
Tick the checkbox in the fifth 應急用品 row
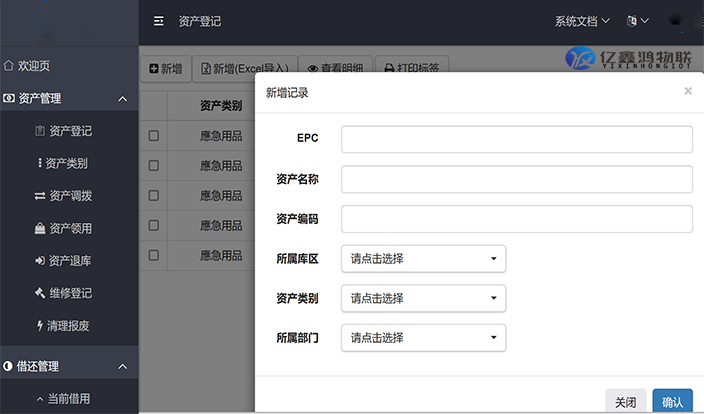click(x=154, y=255)
